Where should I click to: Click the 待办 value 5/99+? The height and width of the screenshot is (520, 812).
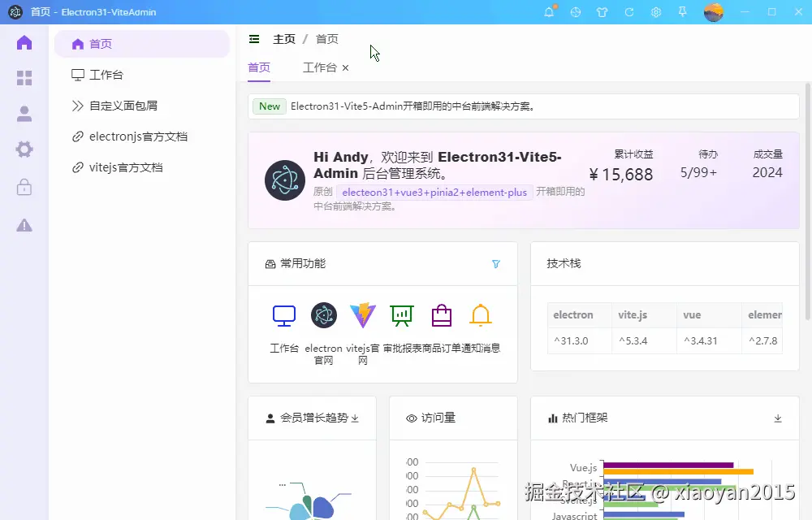698,172
